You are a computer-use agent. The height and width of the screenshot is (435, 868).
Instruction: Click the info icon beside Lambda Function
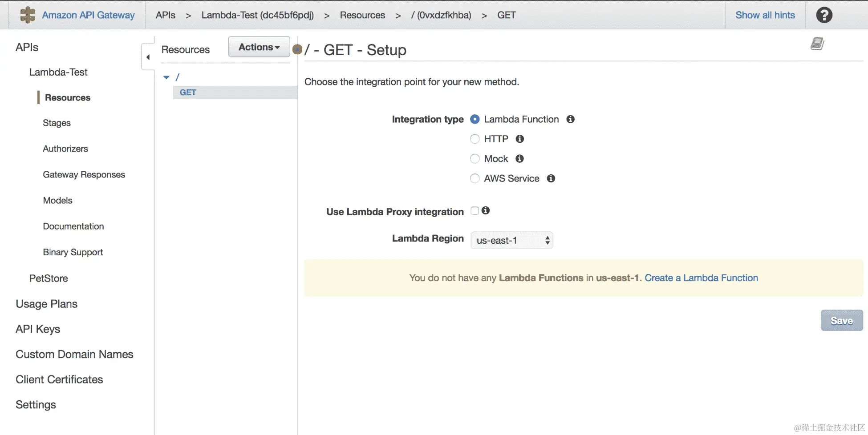pyautogui.click(x=570, y=119)
